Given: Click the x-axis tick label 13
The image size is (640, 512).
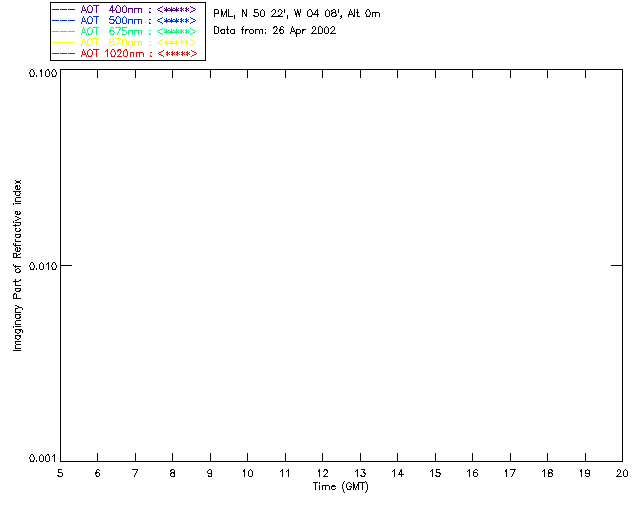Looking at the screenshot, I should (360, 473).
